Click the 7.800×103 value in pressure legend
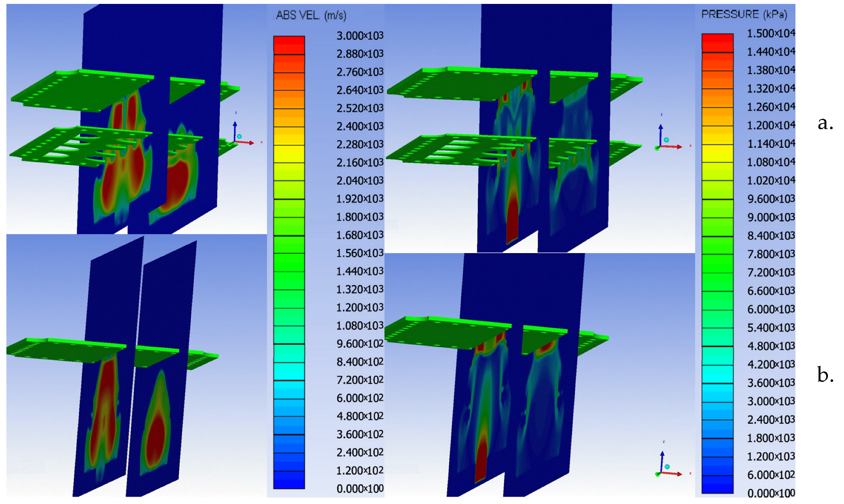Screen dimensions: 844x504 click(771, 254)
